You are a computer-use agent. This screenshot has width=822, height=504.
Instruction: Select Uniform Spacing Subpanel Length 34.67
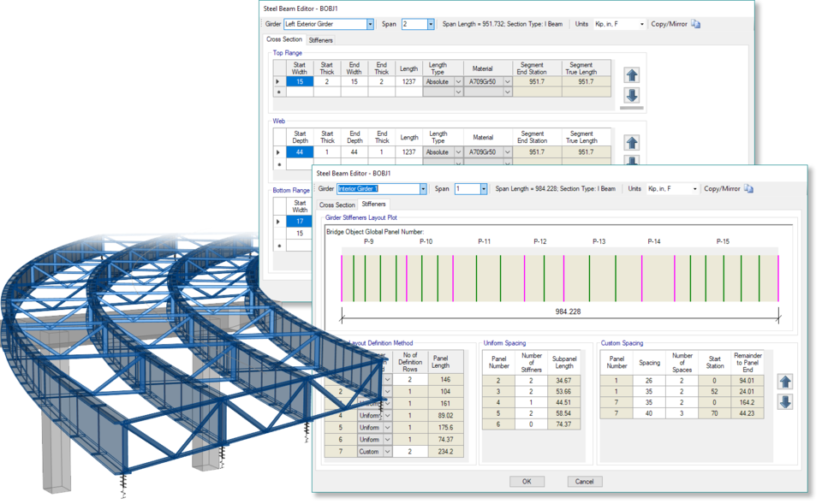click(x=563, y=381)
